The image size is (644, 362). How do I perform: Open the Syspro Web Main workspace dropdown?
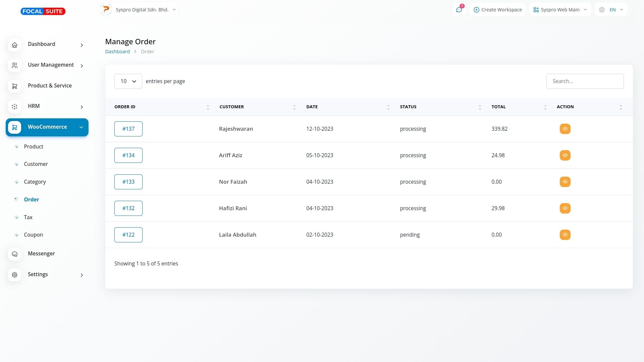point(560,10)
